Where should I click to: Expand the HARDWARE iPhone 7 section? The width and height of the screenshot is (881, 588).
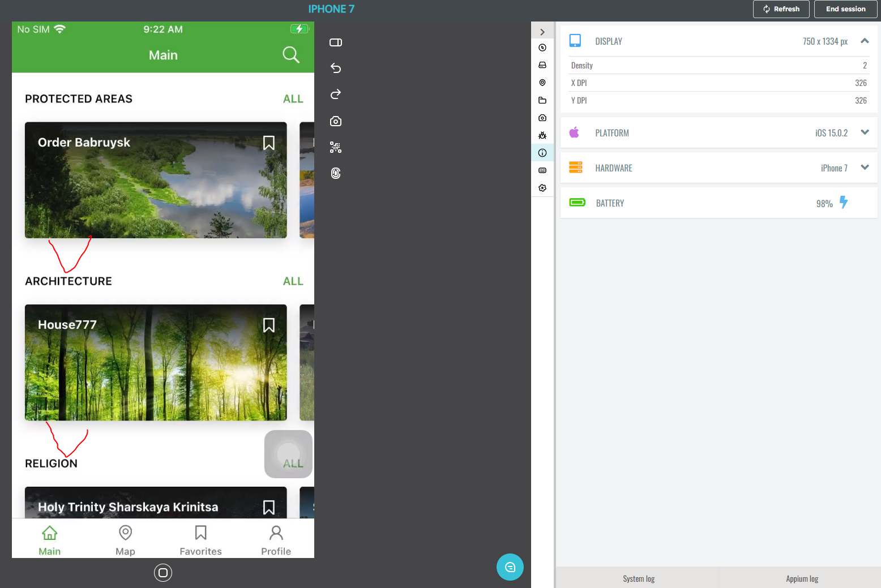[x=865, y=167]
